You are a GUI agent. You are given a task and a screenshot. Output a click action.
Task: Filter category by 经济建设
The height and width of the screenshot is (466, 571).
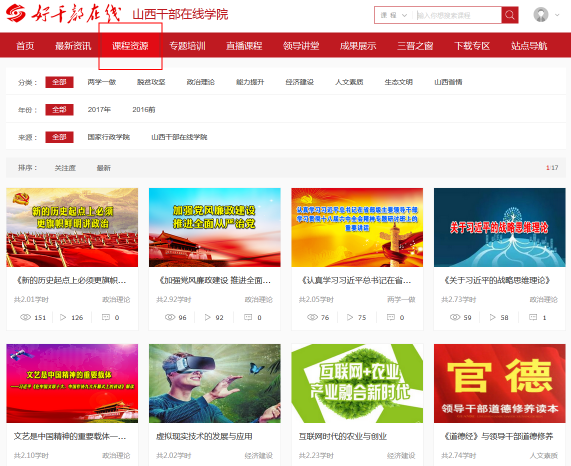300,82
